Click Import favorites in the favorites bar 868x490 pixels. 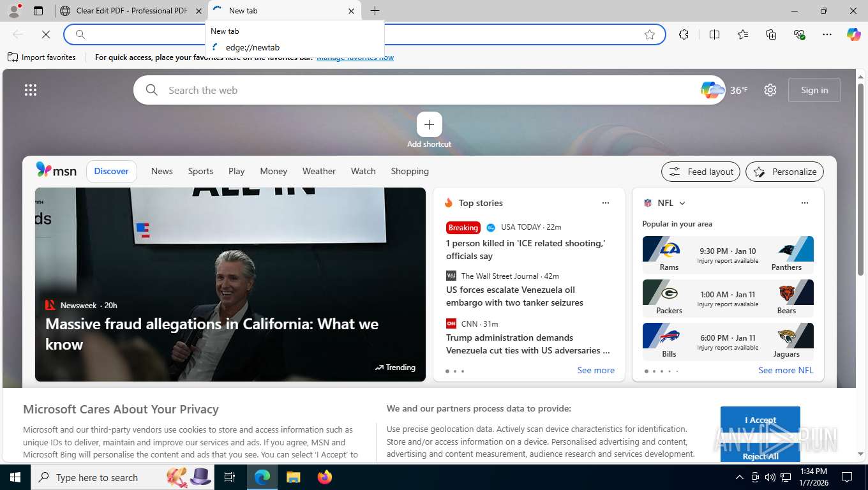tap(41, 57)
